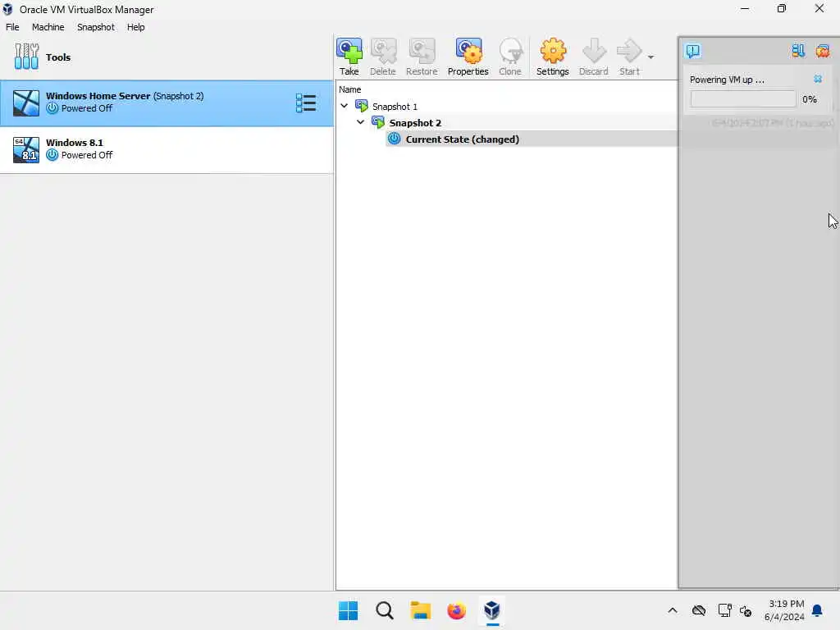This screenshot has width=840, height=630.
Task: Open the Machine menu
Action: [48, 27]
